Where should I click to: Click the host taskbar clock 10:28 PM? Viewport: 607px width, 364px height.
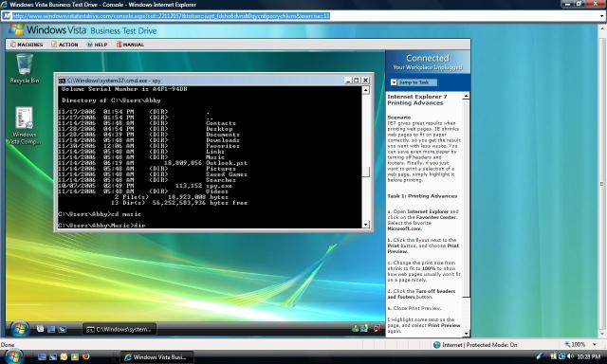coord(588,356)
